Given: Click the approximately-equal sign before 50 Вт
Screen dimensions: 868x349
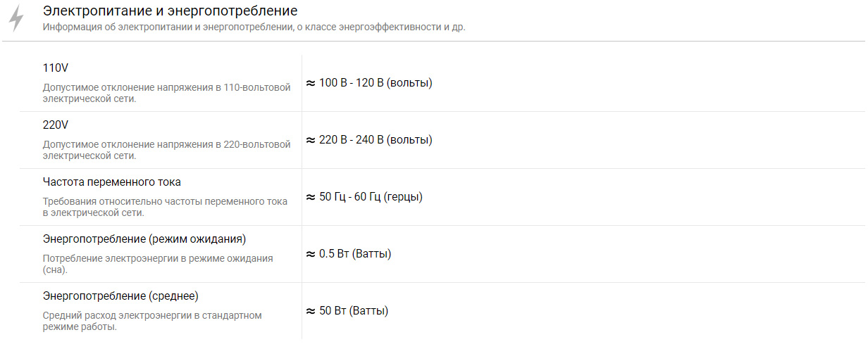Looking at the screenshot, I should click(311, 311).
